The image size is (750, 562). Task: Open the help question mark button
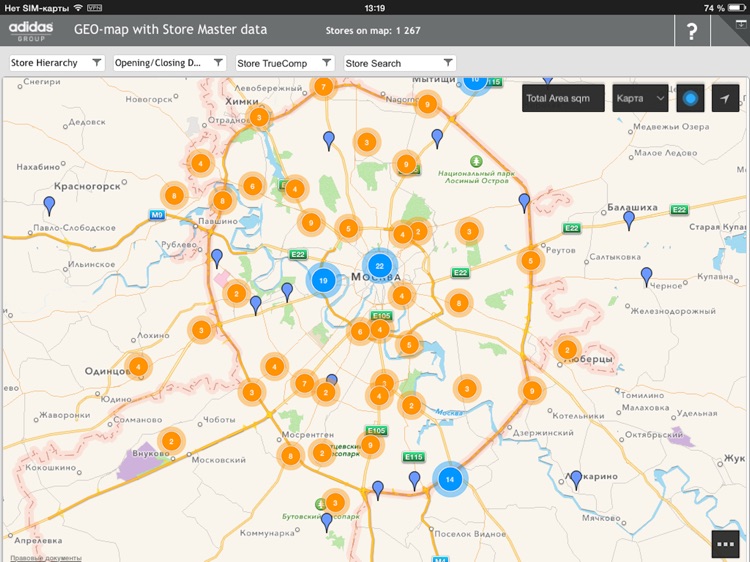pos(692,31)
